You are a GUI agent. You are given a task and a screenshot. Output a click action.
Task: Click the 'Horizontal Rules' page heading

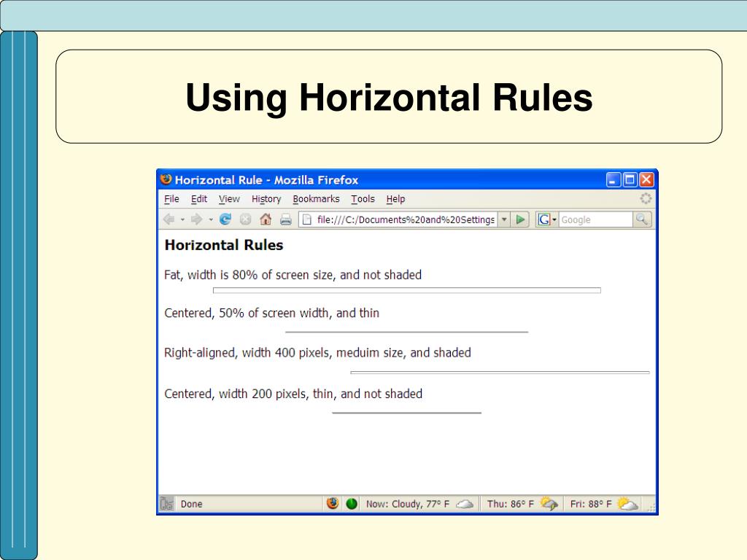pos(224,245)
